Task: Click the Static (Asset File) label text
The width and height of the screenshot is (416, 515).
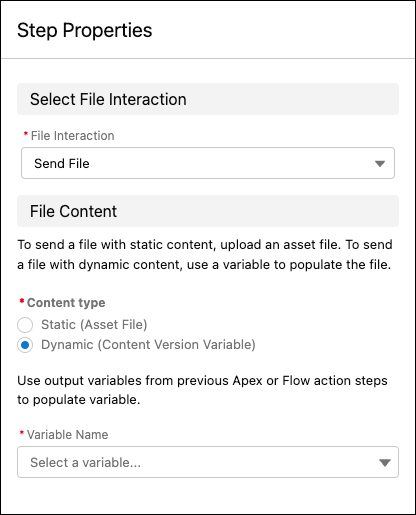Action: tap(94, 325)
